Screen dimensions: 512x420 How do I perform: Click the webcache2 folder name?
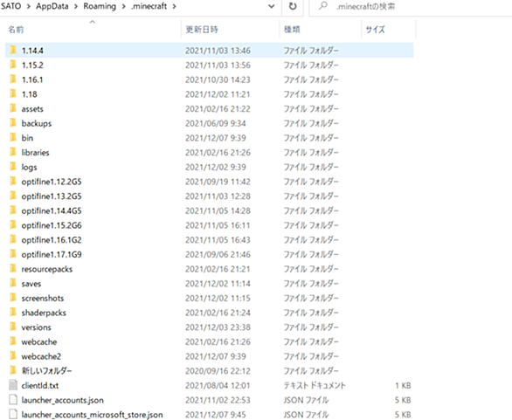tap(41, 356)
